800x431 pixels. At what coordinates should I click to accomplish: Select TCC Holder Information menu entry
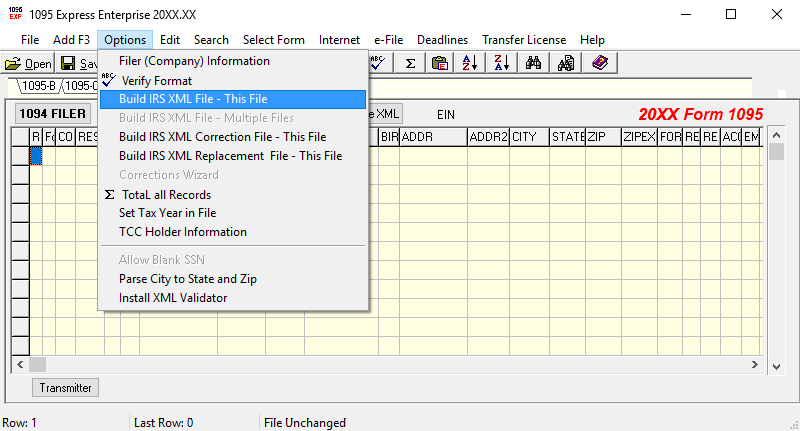(182, 232)
